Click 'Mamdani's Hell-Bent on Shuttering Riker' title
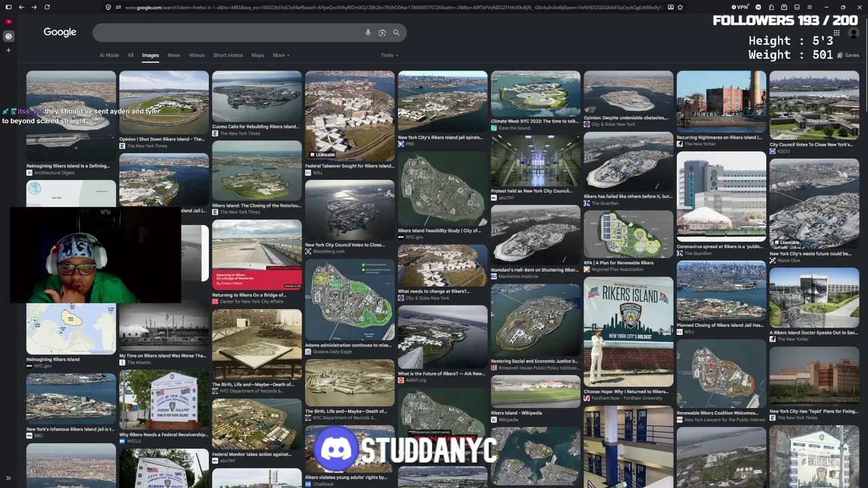This screenshot has width=868, height=488. click(535, 270)
